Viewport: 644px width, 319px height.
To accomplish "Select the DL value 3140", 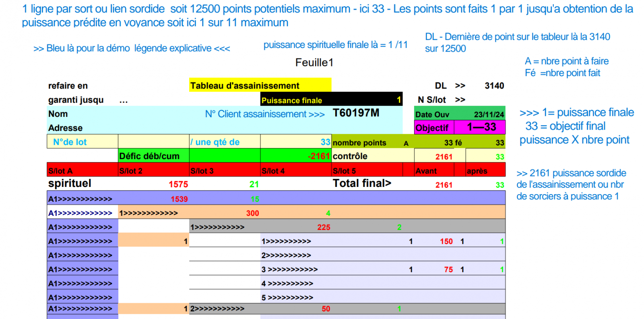I will click(x=494, y=86).
